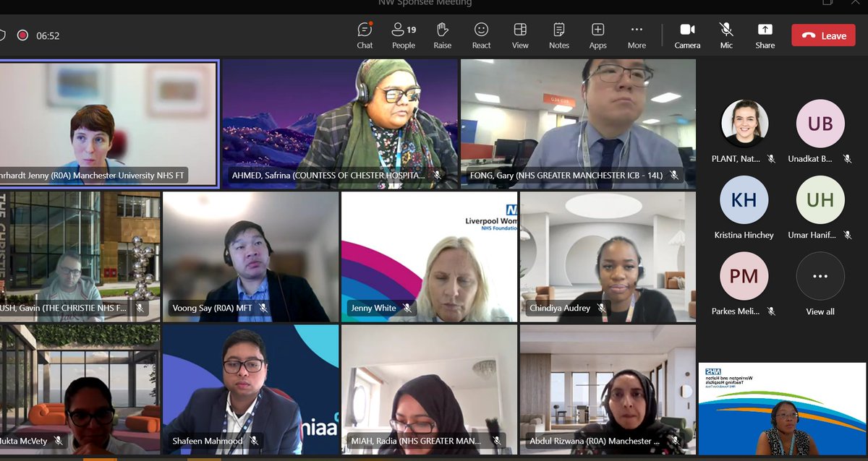Leave the meeting
The width and height of the screenshot is (868, 461).
click(823, 35)
